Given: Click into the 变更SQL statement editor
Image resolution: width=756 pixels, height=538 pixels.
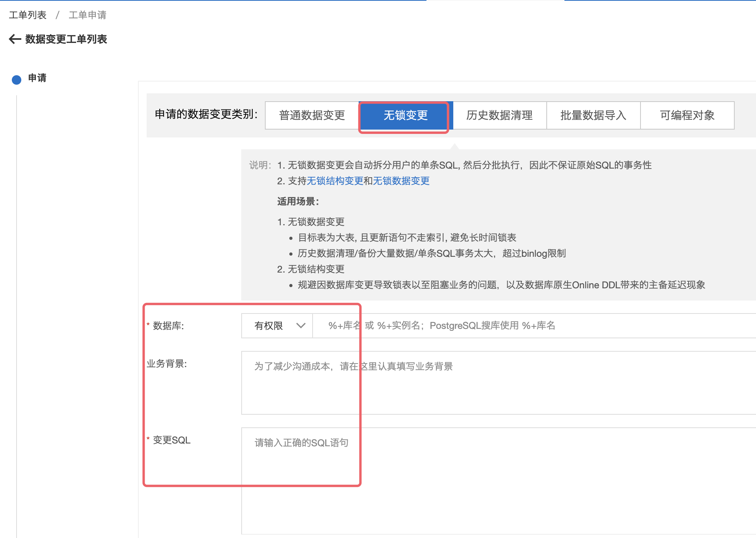Looking at the screenshot, I should click(499, 481).
